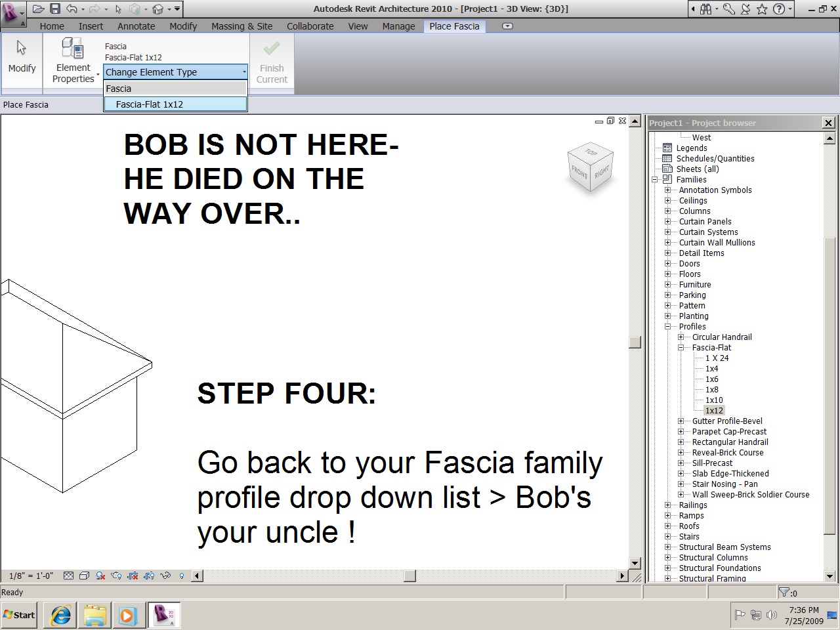The width and height of the screenshot is (840, 630).
Task: Open the Modify ribbon tab
Action: point(183,26)
